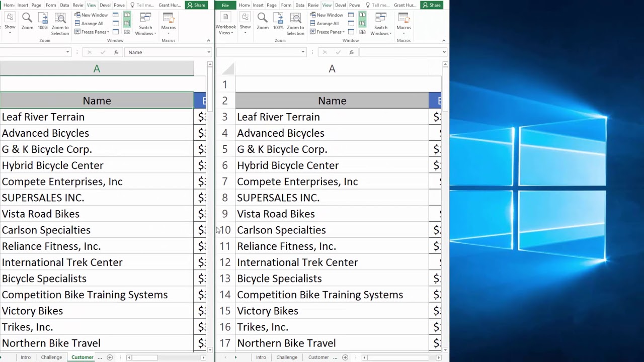Click Share button in left Excel window

196,5
